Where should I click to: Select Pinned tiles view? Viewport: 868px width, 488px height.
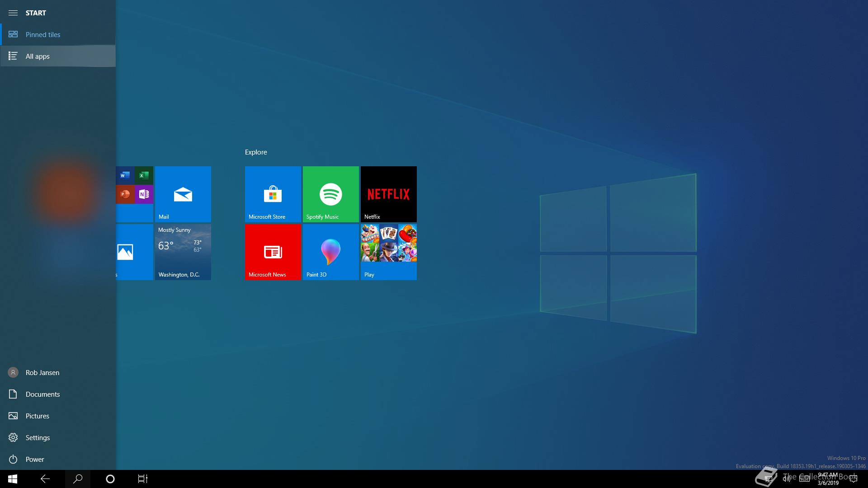(58, 34)
